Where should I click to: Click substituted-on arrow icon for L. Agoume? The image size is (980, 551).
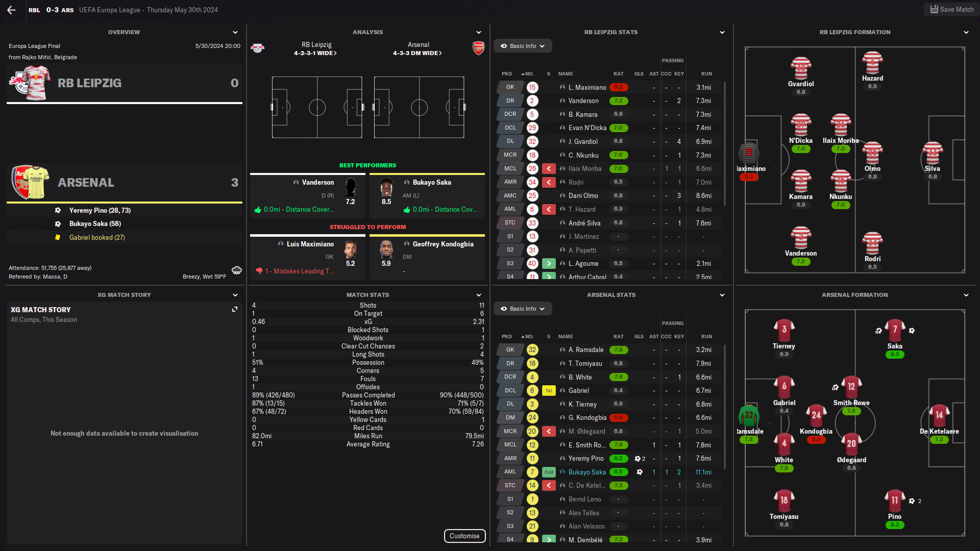pyautogui.click(x=549, y=263)
